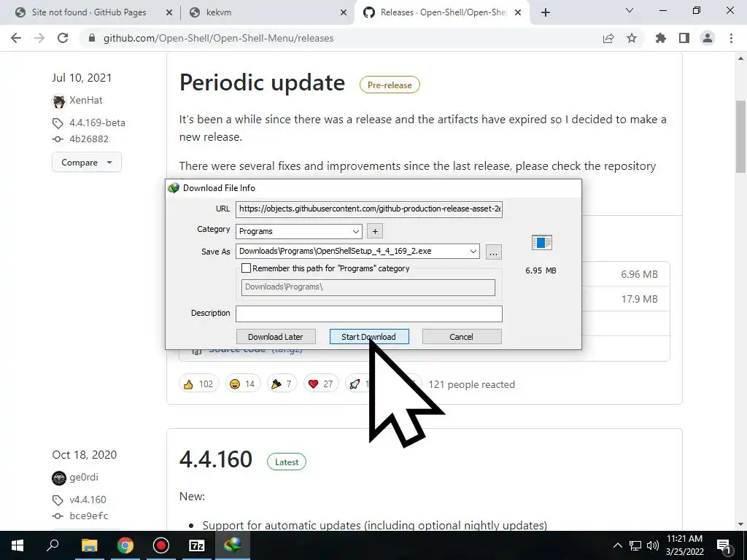The image size is (747, 560).
Task: Reload the current page
Action: click(63, 38)
